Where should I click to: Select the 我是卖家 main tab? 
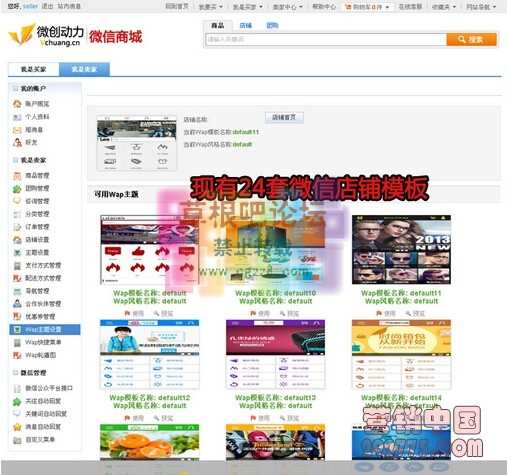point(84,69)
